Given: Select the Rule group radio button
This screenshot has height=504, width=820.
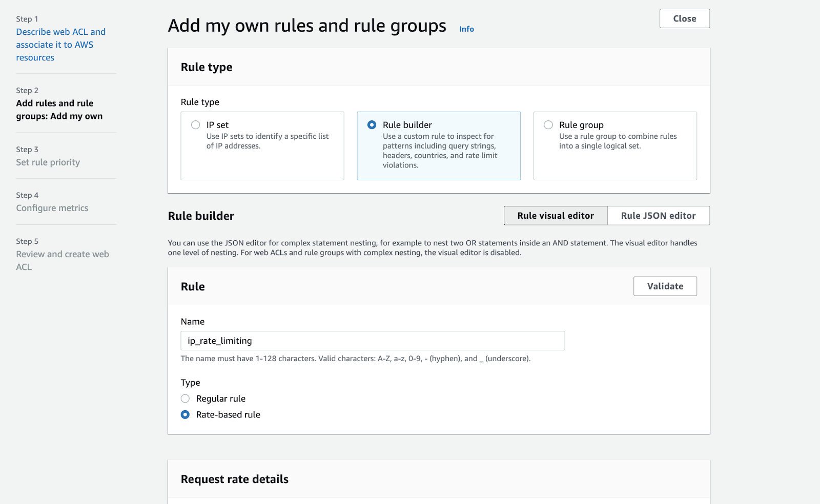Looking at the screenshot, I should coord(548,125).
